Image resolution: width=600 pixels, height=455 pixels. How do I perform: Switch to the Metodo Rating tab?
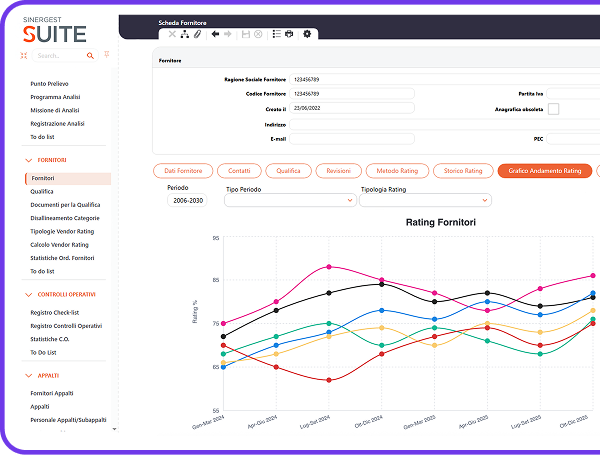398,171
